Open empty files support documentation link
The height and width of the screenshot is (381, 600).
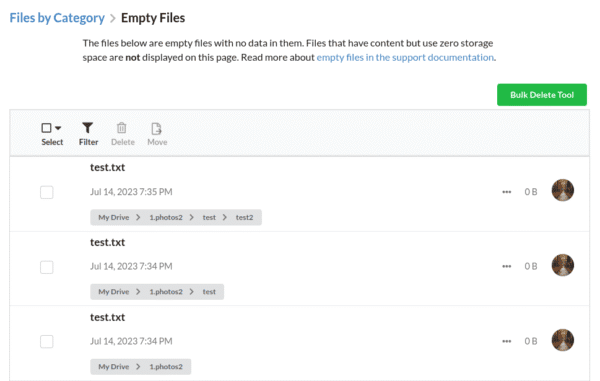(405, 57)
